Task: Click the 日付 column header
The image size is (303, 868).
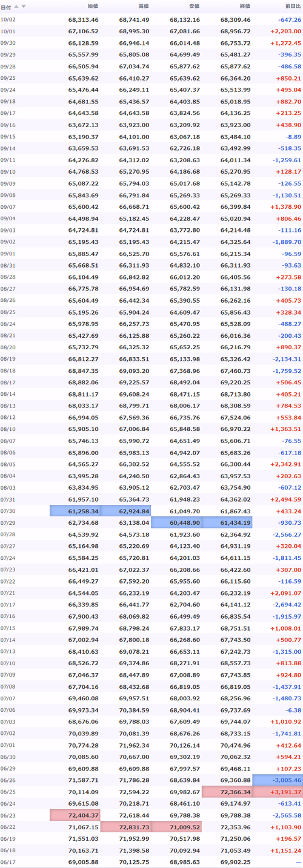Action: (5, 6)
